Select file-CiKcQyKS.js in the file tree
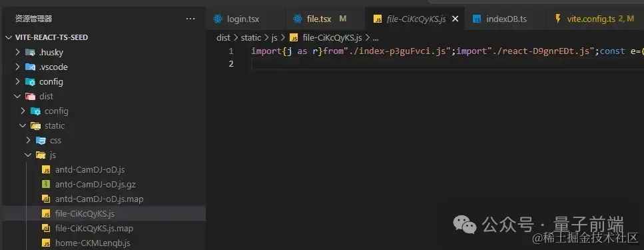Image resolution: width=644 pixels, height=250 pixels. [85, 214]
